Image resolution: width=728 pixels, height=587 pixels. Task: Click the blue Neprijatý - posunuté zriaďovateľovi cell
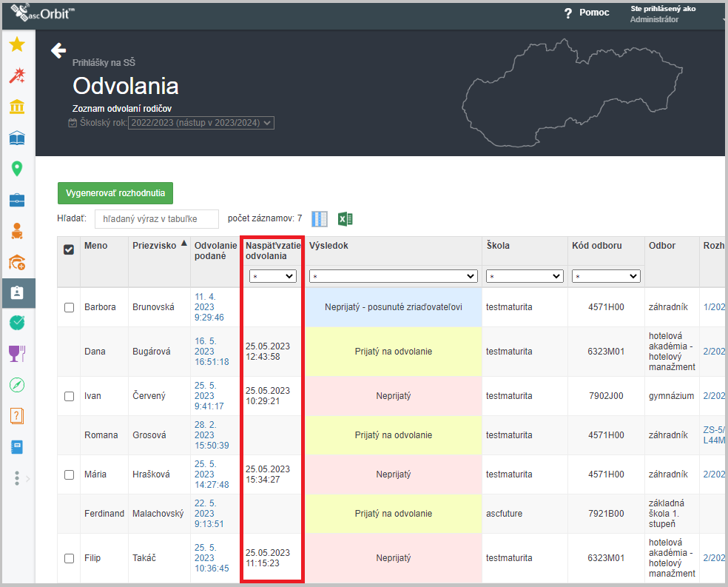coord(394,307)
